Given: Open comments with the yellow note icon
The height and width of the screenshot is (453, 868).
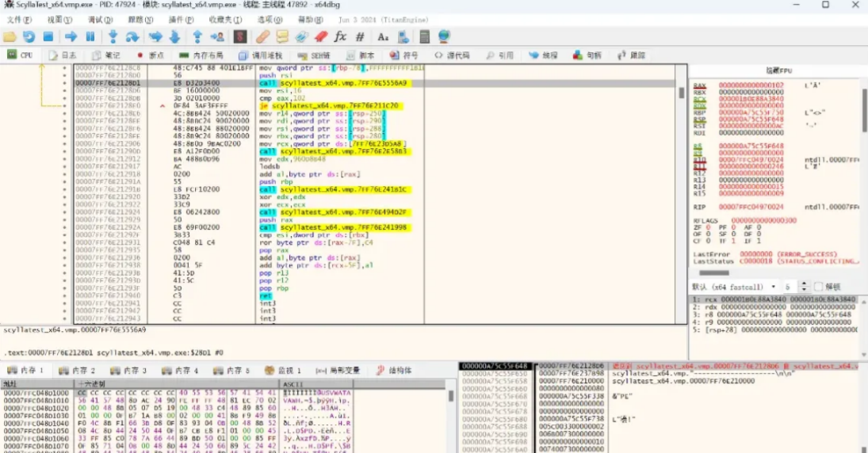Looking at the screenshot, I should point(282,37).
